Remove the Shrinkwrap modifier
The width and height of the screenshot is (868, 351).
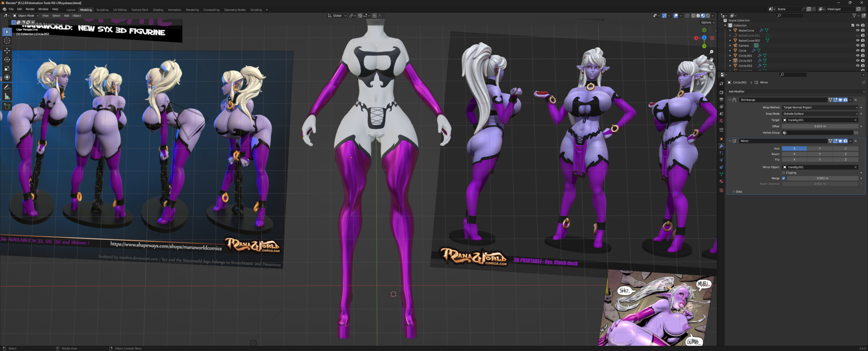(855, 100)
